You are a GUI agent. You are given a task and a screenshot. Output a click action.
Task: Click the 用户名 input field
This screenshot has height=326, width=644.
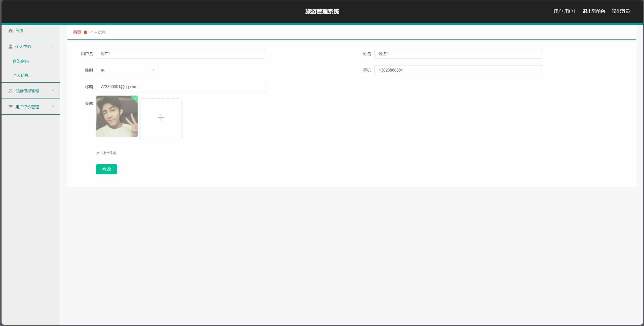180,54
